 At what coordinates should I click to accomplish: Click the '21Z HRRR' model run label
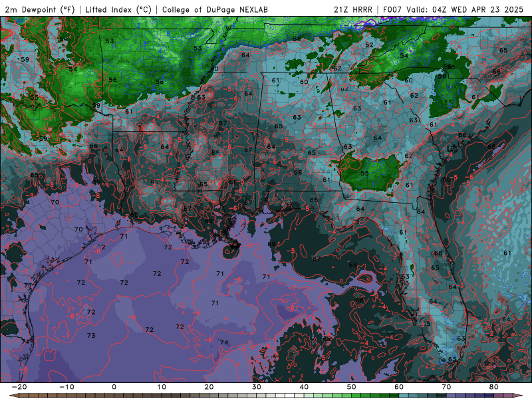(x=353, y=9)
